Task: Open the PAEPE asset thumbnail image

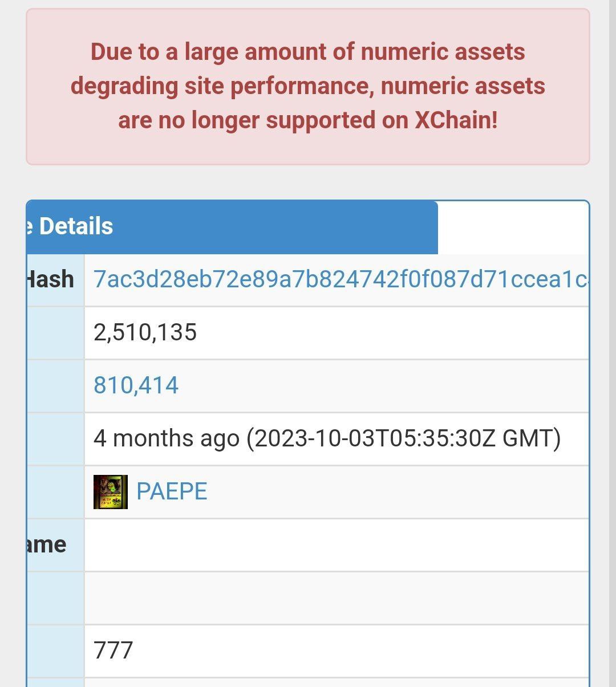Action: [x=111, y=491]
